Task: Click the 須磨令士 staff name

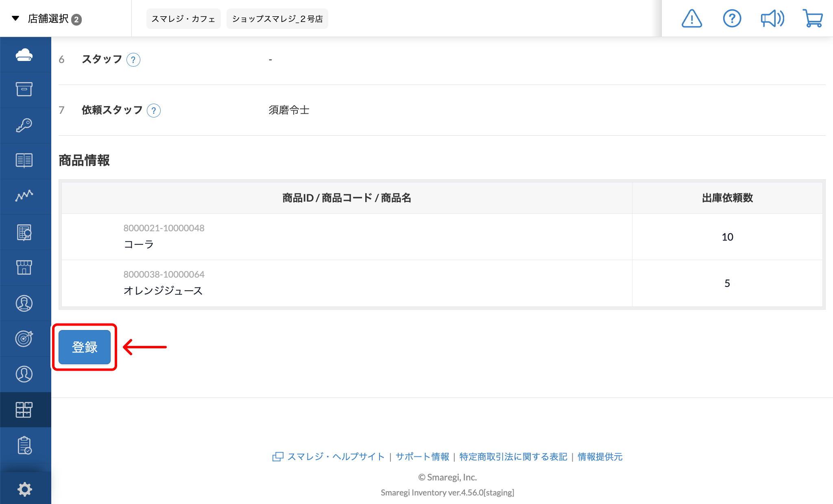Action: [x=289, y=110]
